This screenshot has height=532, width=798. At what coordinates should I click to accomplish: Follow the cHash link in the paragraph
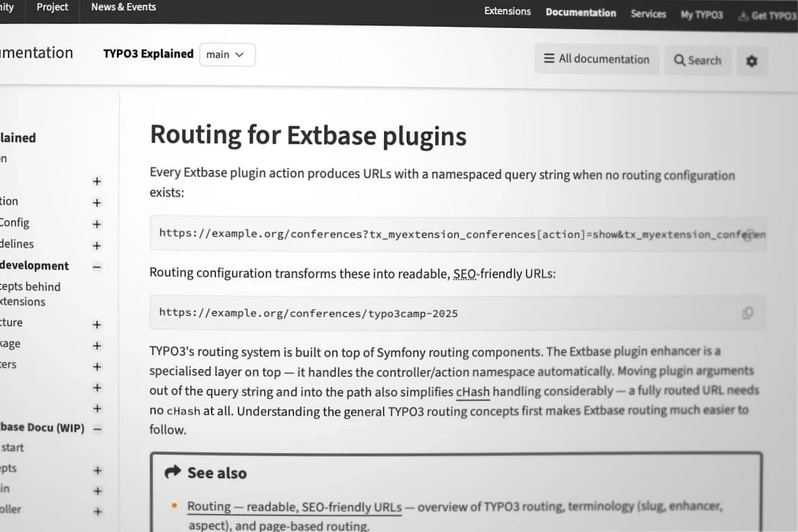[473, 391]
